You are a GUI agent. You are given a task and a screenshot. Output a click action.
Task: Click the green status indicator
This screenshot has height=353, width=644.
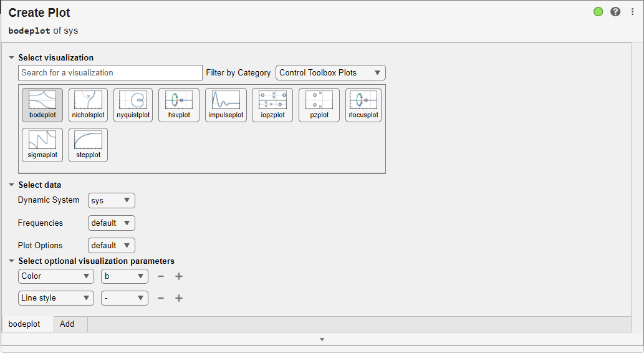(598, 11)
